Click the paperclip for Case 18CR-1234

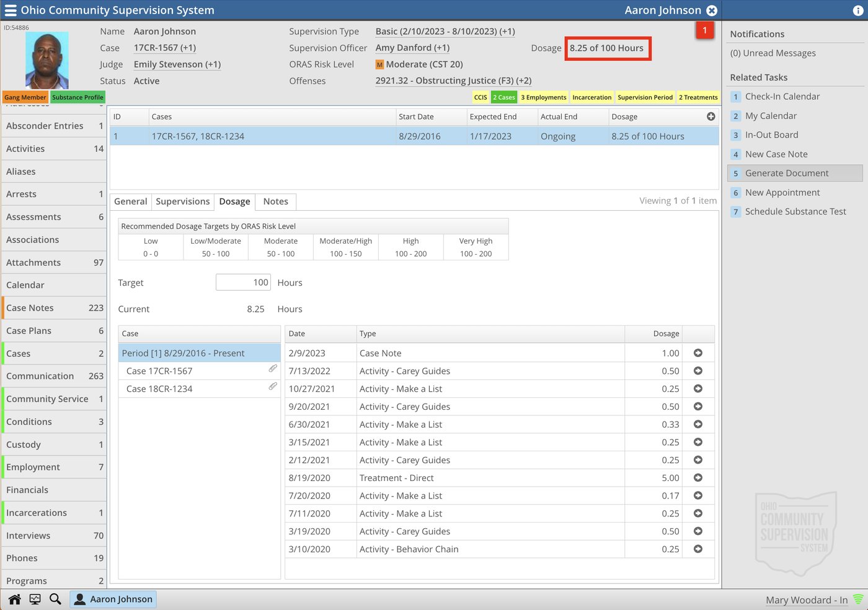[x=273, y=387]
